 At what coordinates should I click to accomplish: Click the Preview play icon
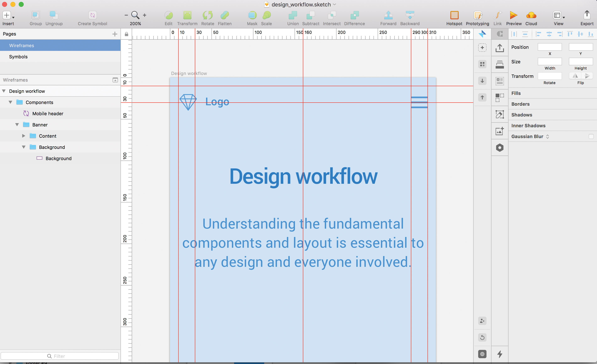click(513, 15)
